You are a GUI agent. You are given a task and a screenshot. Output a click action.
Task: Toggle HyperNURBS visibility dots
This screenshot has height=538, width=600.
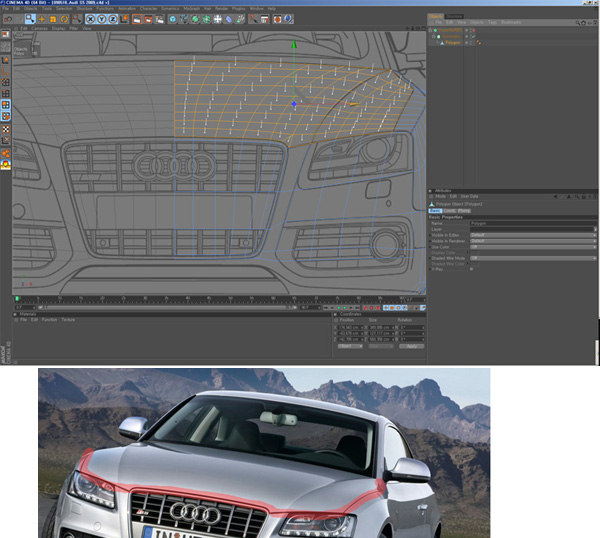pyautogui.click(x=471, y=30)
